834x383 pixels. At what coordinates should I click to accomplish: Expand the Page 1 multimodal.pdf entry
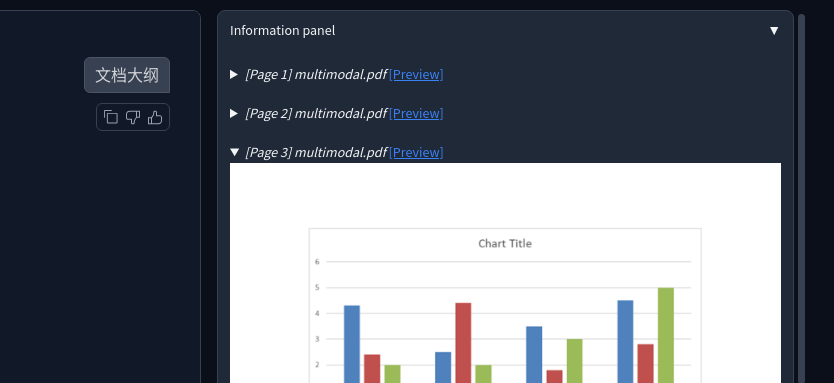click(x=233, y=74)
